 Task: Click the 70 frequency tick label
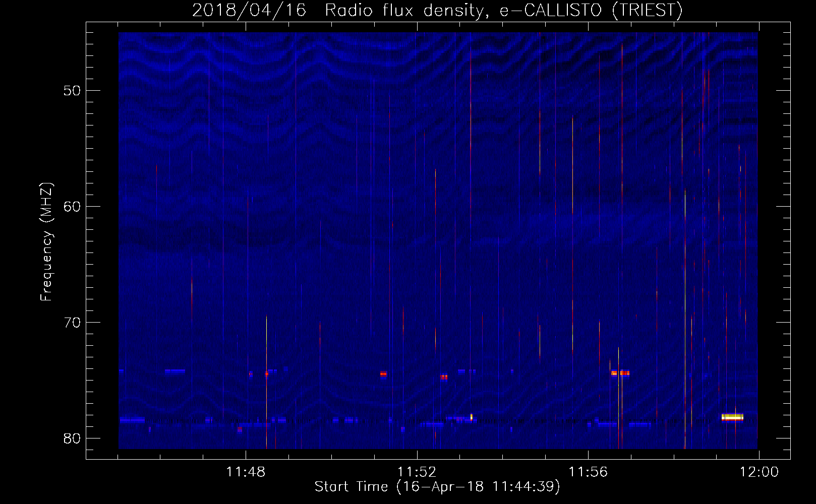point(73,323)
